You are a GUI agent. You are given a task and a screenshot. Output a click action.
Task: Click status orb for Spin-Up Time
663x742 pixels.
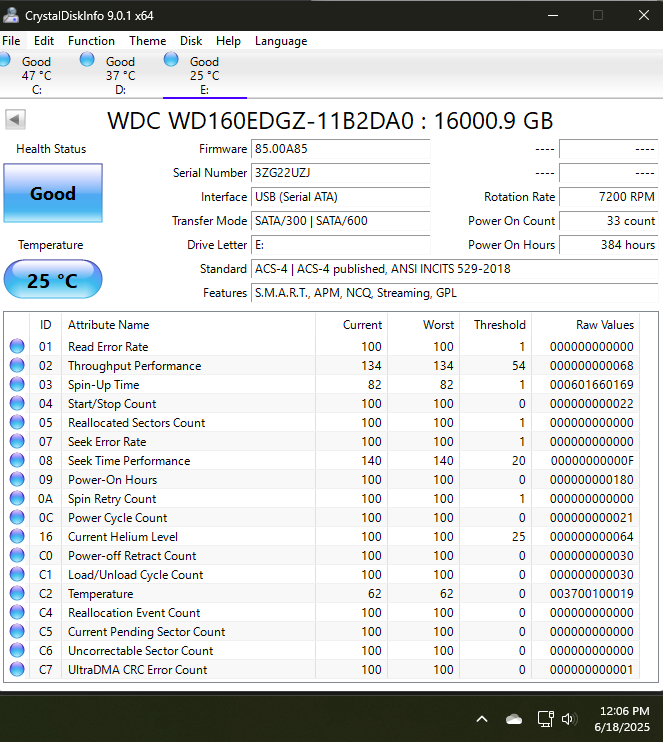coord(17,384)
